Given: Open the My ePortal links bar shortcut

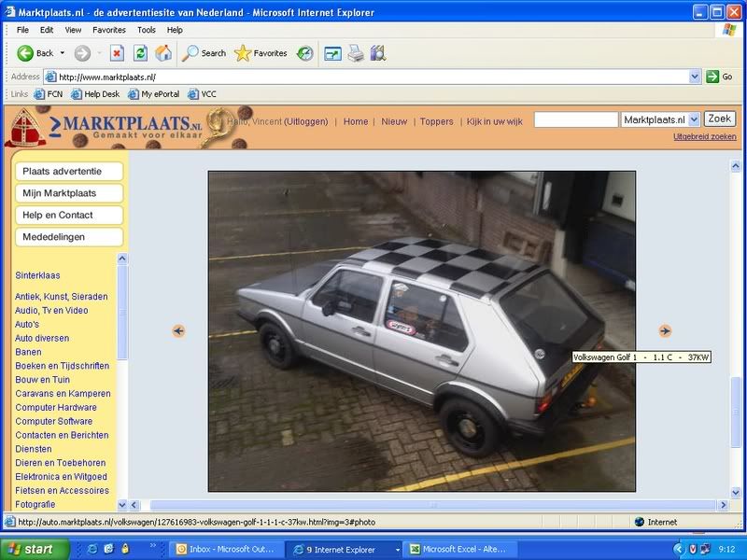Looking at the screenshot, I should [154, 94].
